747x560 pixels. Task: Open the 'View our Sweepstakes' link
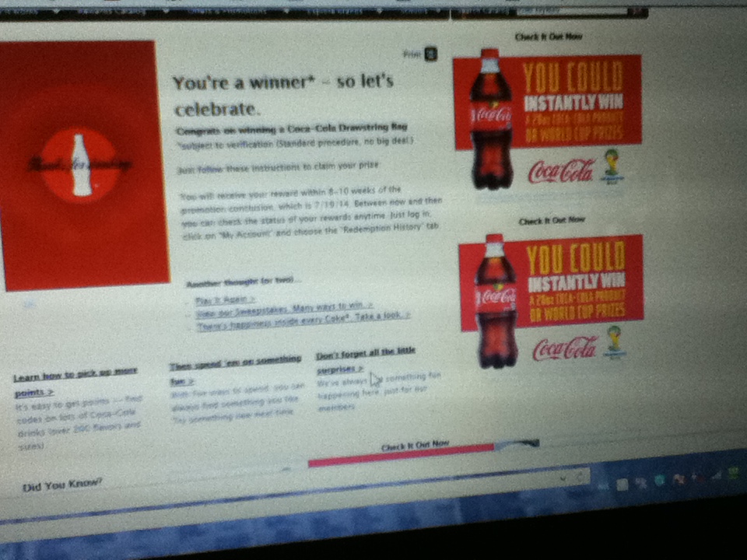click(284, 307)
